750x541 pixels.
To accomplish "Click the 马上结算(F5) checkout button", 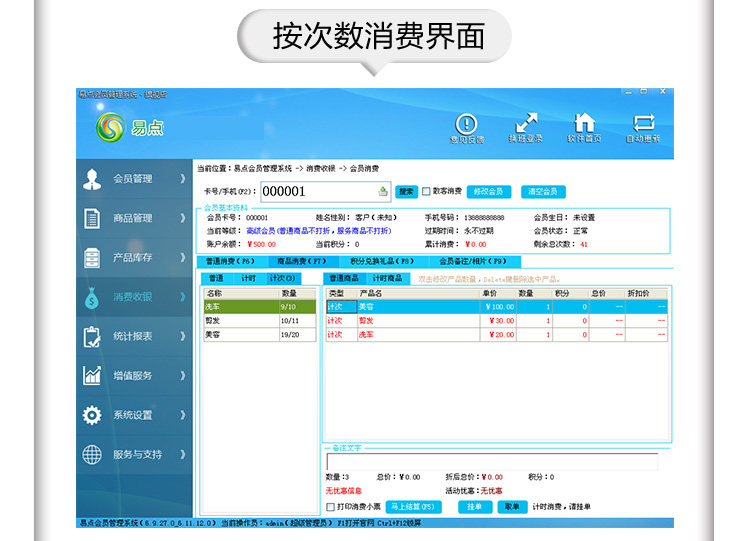I will (x=413, y=507).
